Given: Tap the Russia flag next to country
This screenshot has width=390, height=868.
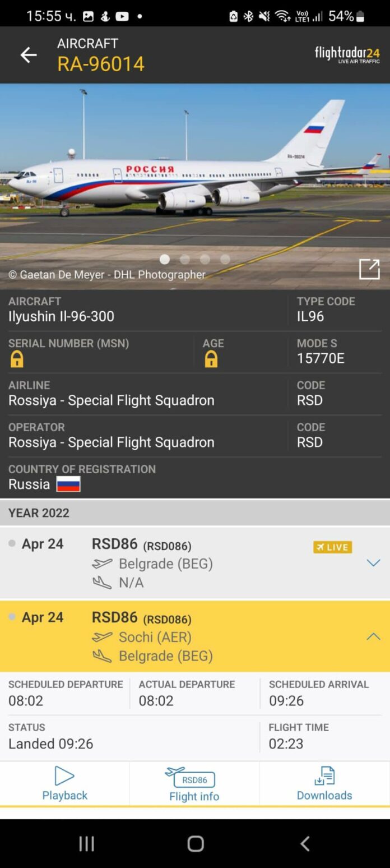Looking at the screenshot, I should click(x=68, y=483).
